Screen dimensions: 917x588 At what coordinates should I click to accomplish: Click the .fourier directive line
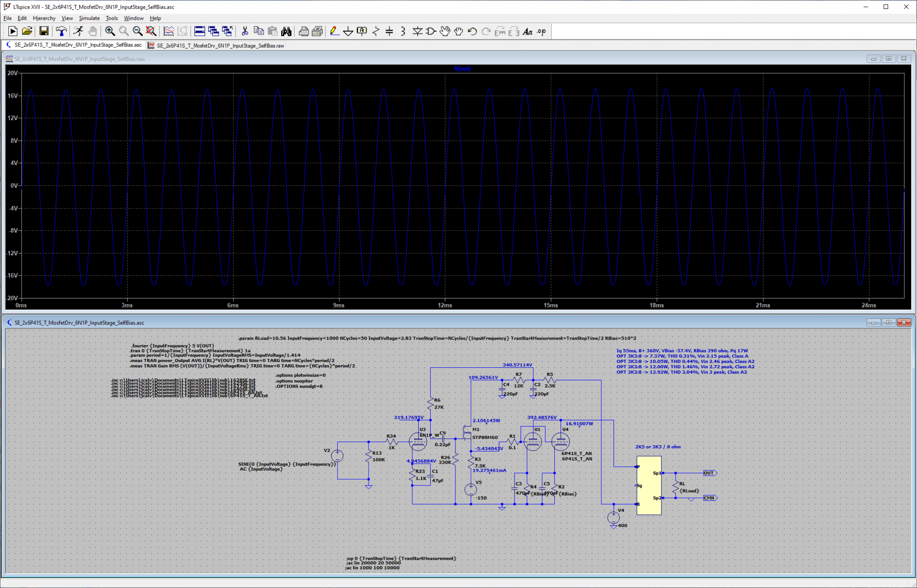[x=173, y=346]
